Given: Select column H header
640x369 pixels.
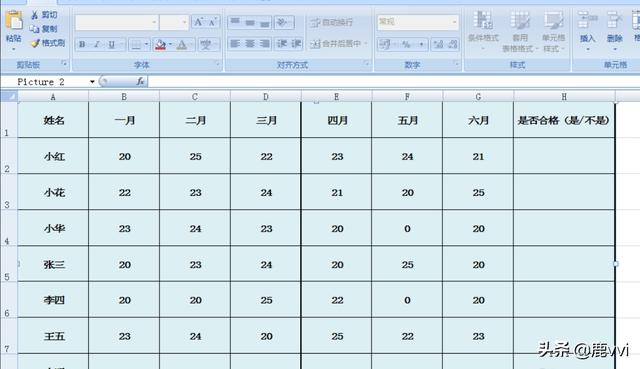Looking at the screenshot, I should pos(564,97).
